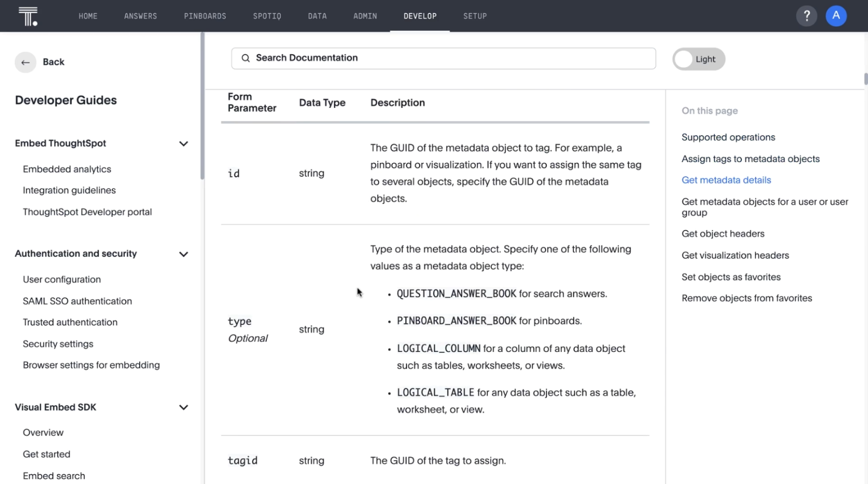Viewport: 868px width, 484px height.
Task: Click the Data Type column header
Action: click(x=322, y=103)
